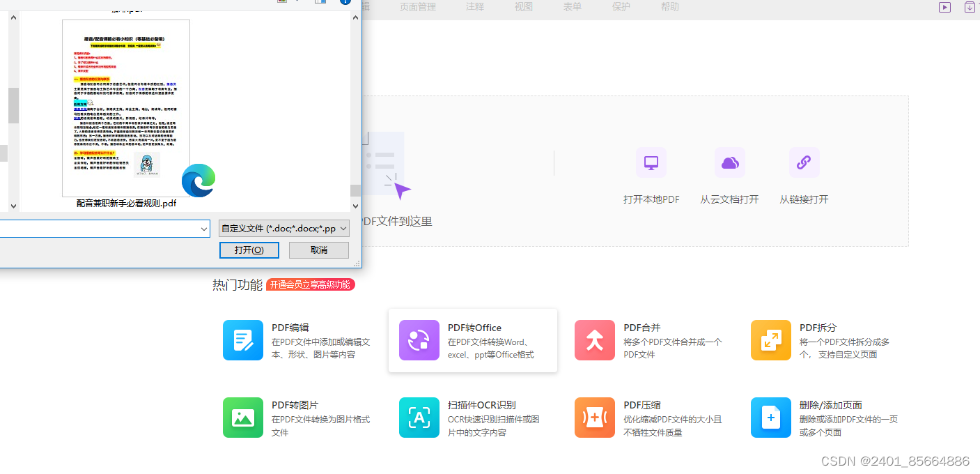Open the 表单 menu
This screenshot has width=980, height=474.
[x=573, y=7]
